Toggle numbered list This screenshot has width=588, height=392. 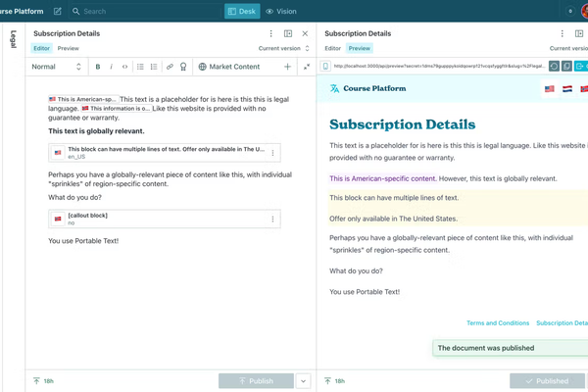(154, 67)
